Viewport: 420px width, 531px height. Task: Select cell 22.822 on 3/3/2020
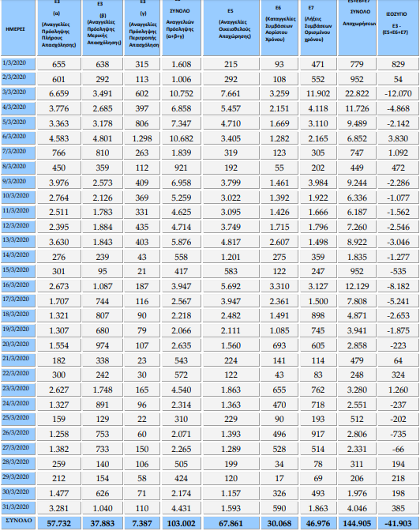tap(357, 94)
